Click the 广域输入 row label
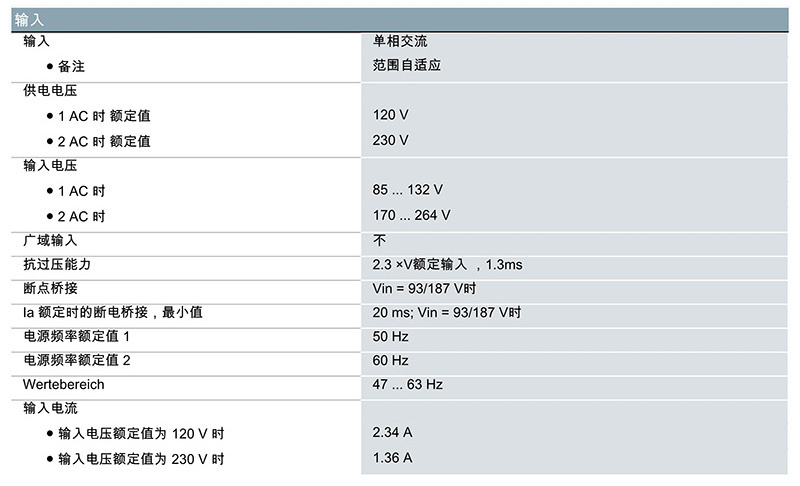The image size is (800, 486). (50, 241)
